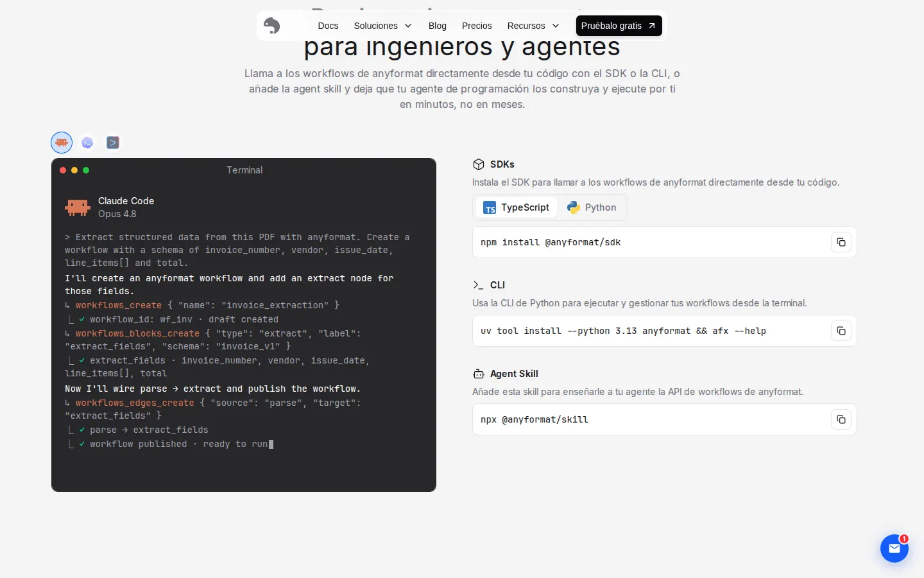Go to Docs in the navbar
The width and height of the screenshot is (924, 578).
coord(328,26)
